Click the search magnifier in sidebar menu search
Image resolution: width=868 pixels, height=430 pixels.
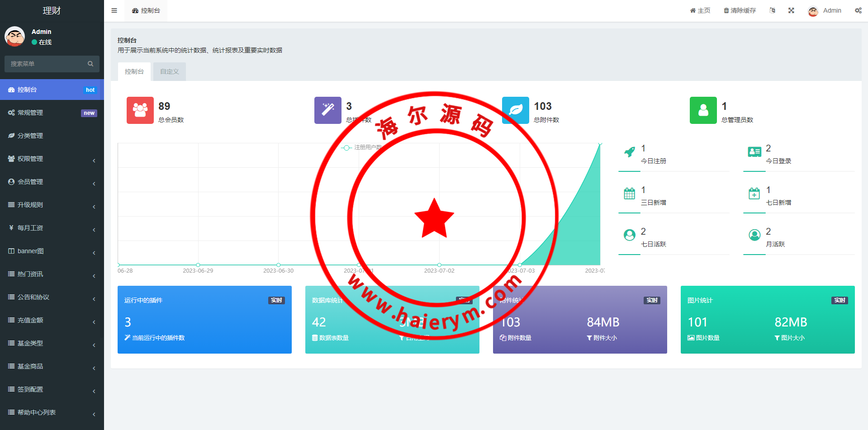(x=90, y=64)
